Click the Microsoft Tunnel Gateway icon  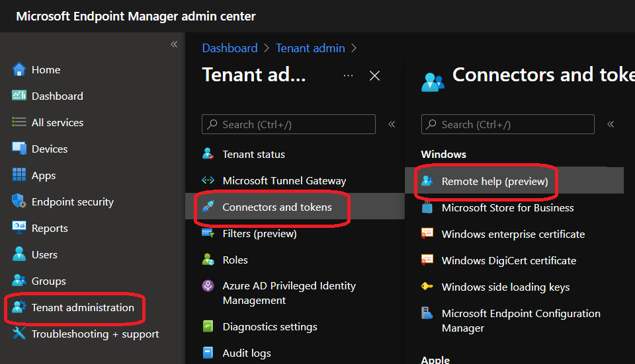point(208,180)
